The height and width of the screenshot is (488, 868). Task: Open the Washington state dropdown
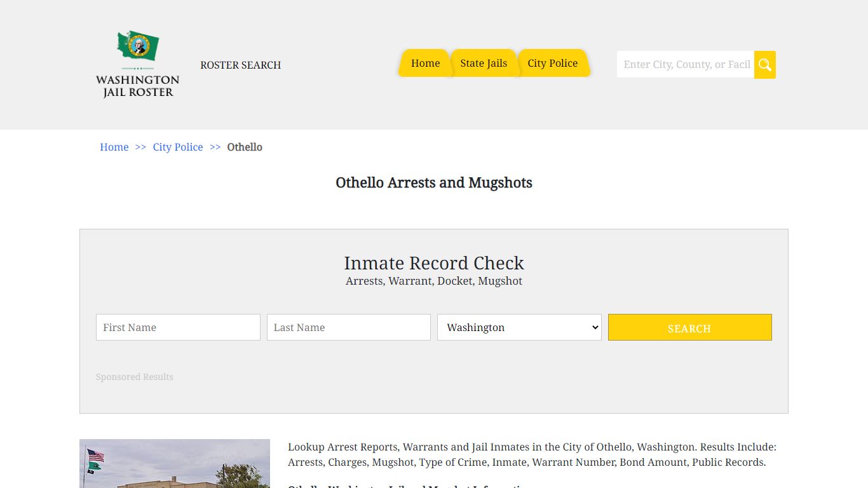(519, 327)
